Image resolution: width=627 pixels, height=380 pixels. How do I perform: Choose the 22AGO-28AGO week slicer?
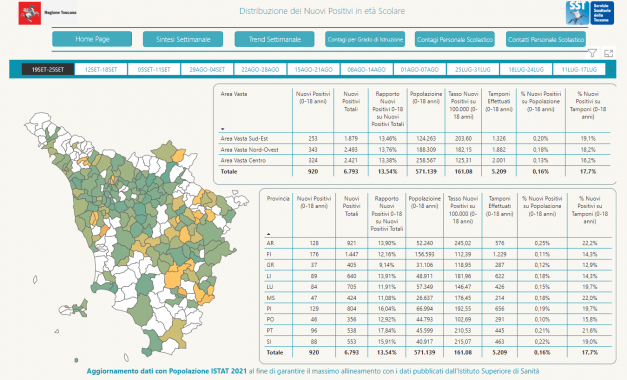tap(260, 69)
